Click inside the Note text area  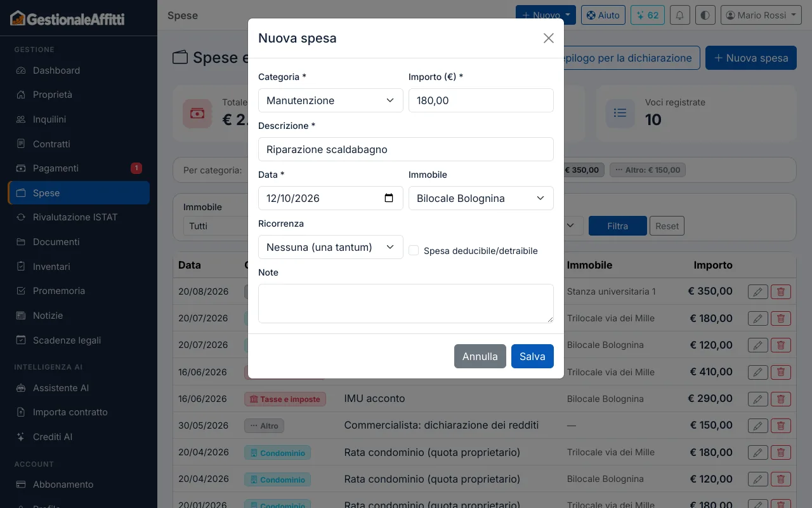click(406, 304)
